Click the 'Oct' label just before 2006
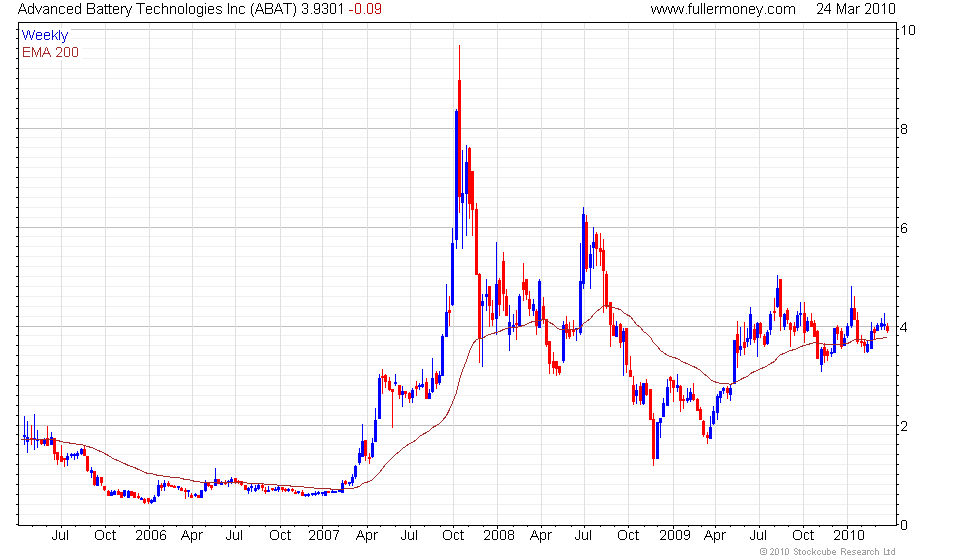This screenshot has height=560, width=980. tap(105, 536)
